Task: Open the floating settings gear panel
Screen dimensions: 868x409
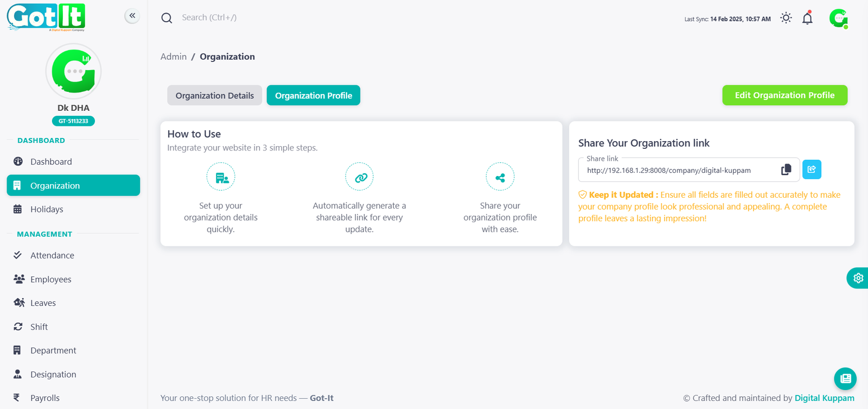Action: pyautogui.click(x=858, y=278)
